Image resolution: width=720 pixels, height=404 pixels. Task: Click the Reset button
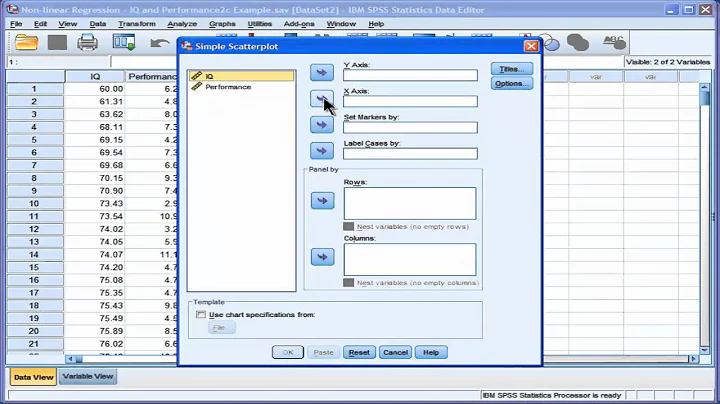click(359, 352)
